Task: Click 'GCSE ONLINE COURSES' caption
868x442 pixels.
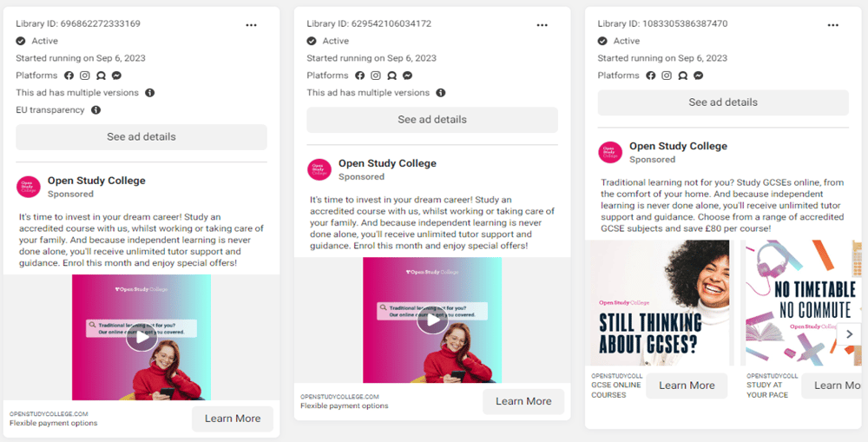Action: tap(616, 390)
